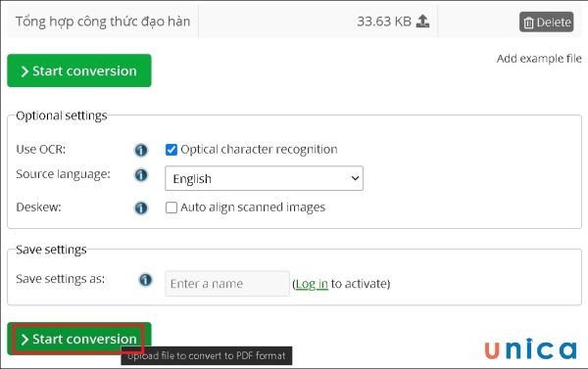Screen dimensions: 588x369
Task: Click the Optional settings legend text
Action: [x=62, y=115]
